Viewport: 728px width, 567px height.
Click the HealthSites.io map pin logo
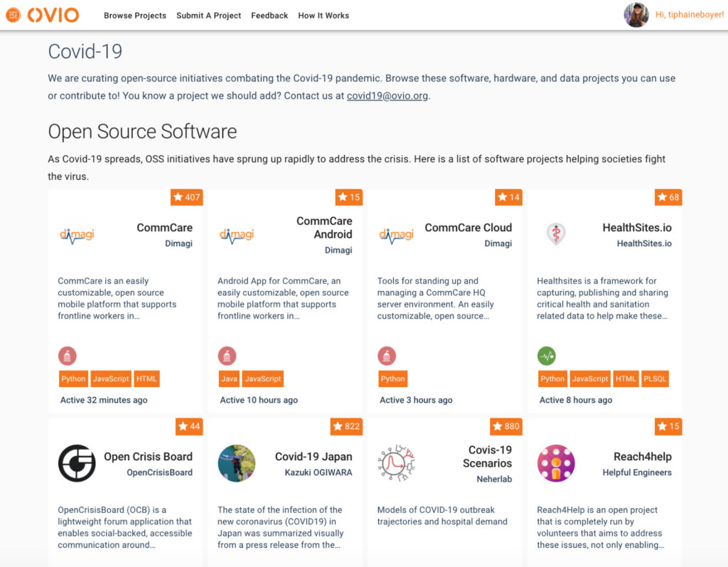coord(556,234)
